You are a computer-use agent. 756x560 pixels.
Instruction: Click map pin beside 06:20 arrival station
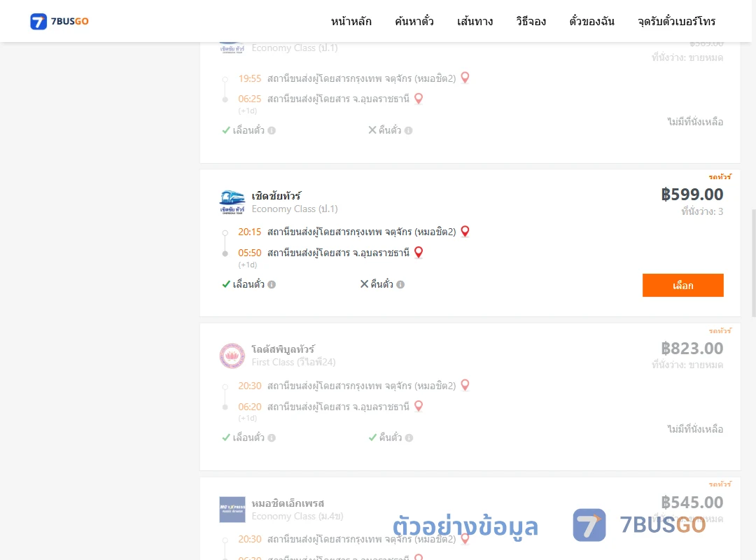pos(419,406)
